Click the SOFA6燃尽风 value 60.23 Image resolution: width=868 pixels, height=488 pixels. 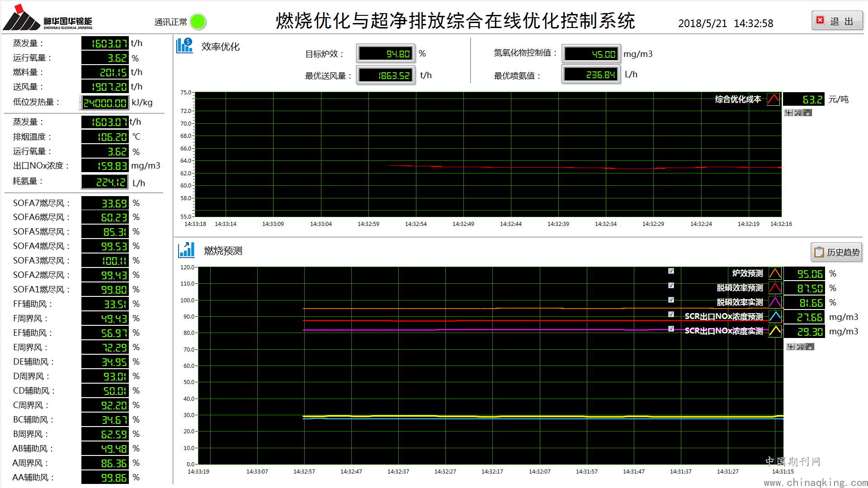[x=105, y=217]
